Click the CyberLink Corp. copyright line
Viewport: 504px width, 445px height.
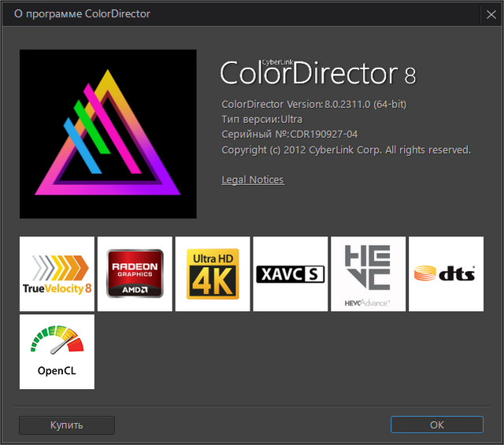tap(346, 150)
